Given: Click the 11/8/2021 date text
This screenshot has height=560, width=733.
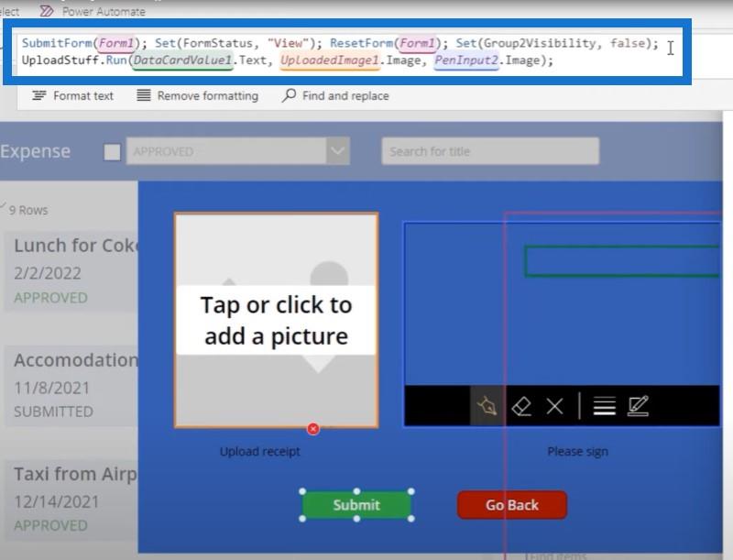Looking at the screenshot, I should (51, 388).
